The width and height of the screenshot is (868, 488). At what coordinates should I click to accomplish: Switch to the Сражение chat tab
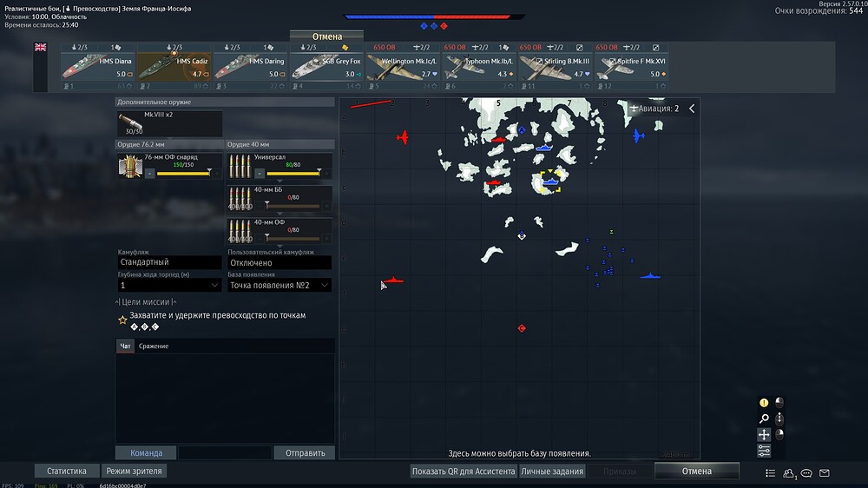[x=154, y=346]
